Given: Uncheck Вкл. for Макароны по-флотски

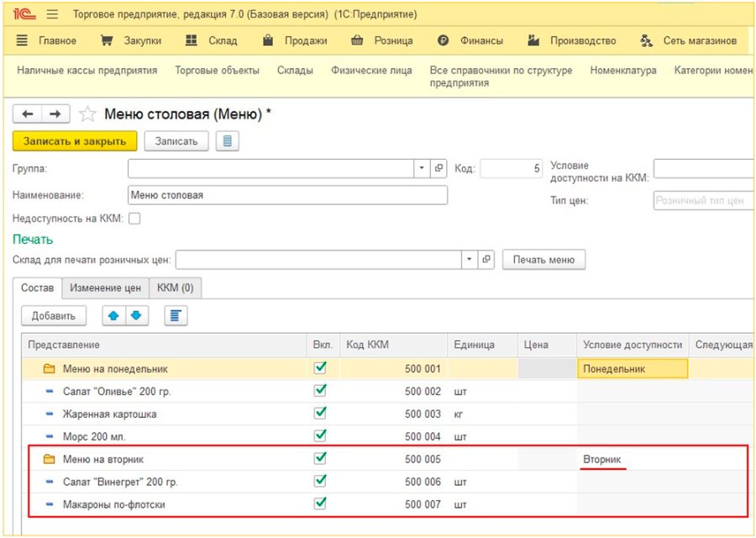Looking at the screenshot, I should 320,504.
